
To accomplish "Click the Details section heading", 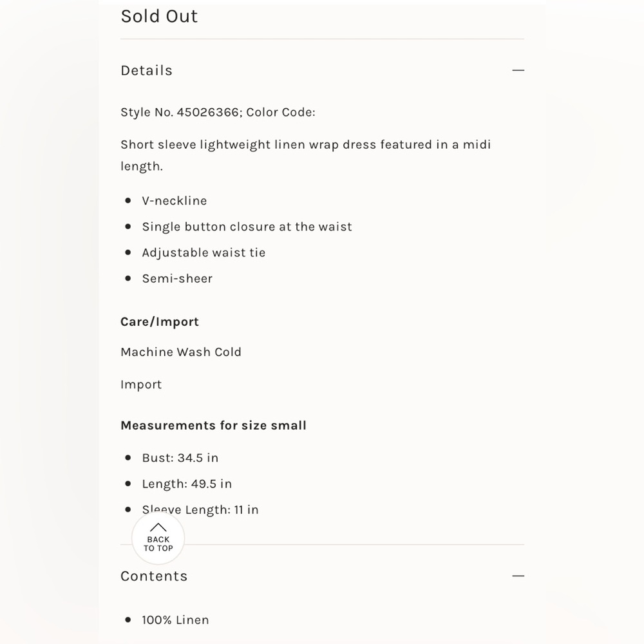I will pyautogui.click(x=146, y=70).
